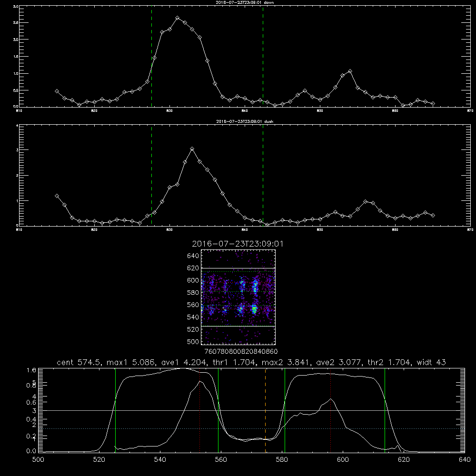476x476 pixels.
Task: Click the x-axis label 520 in bottom plot
Action: tap(99, 460)
